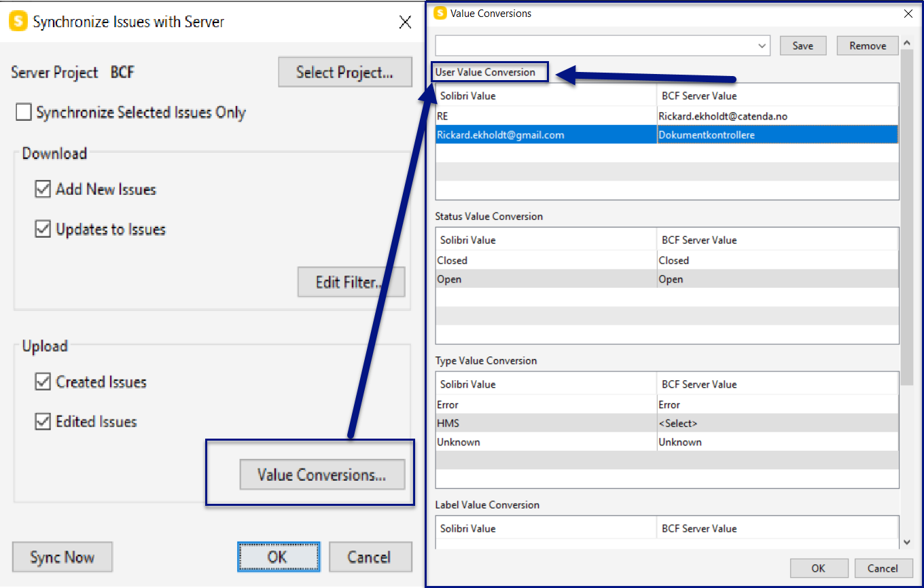Viewport: 924px width, 588px height.
Task: Open the Edit Filter... button
Action: (351, 282)
